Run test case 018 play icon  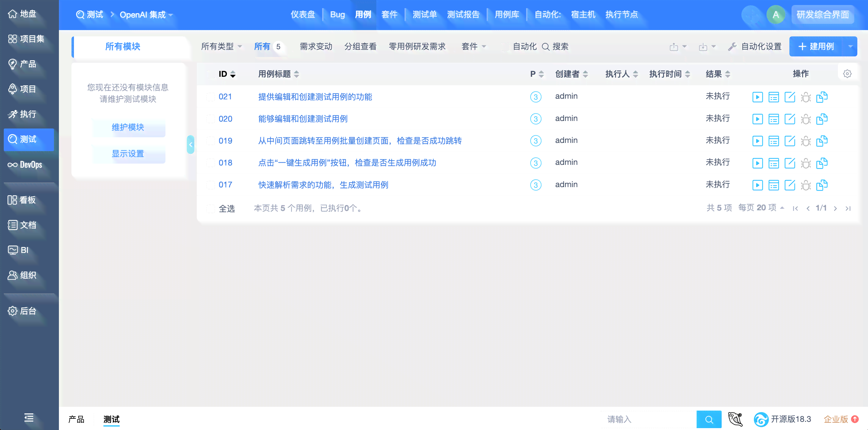tap(757, 163)
